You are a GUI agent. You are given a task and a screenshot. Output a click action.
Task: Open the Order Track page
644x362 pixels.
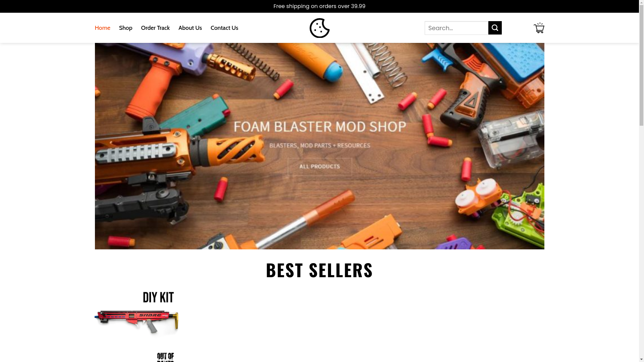click(155, 28)
